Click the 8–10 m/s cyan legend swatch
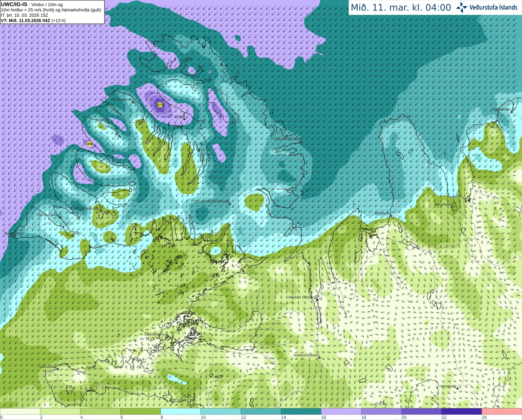Viewport: 522px width, 420px height. pyautogui.click(x=181, y=411)
